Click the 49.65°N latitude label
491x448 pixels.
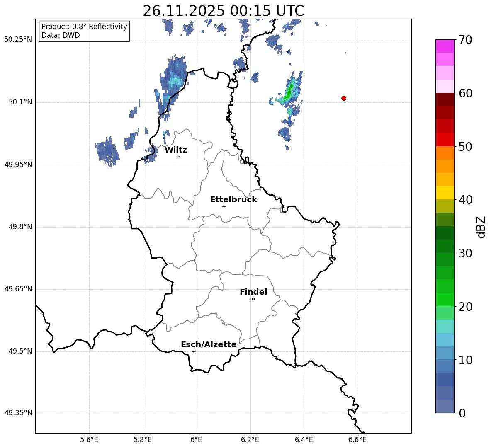point(18,289)
